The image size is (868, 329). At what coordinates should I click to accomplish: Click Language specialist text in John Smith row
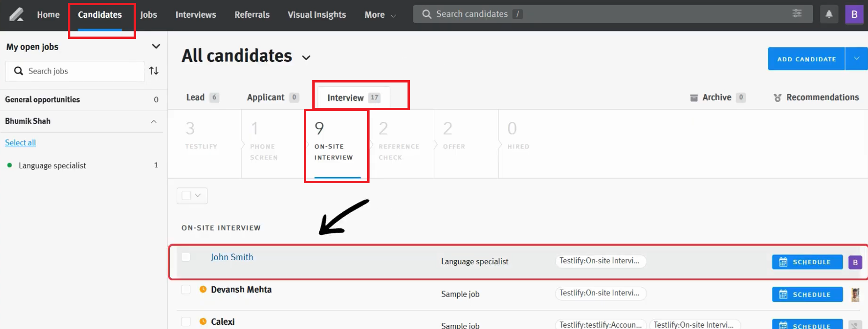(x=475, y=262)
